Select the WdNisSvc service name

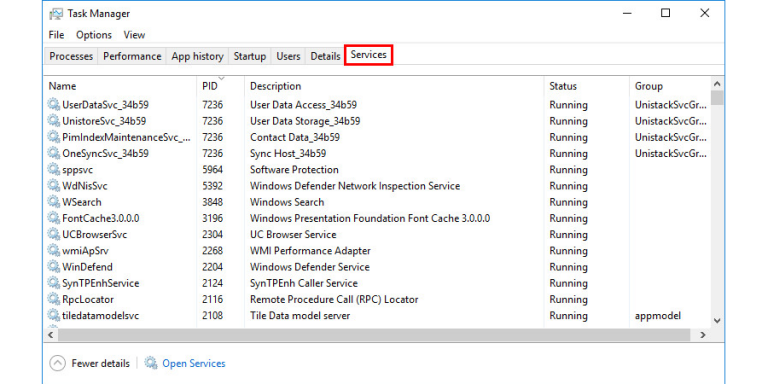(85, 186)
